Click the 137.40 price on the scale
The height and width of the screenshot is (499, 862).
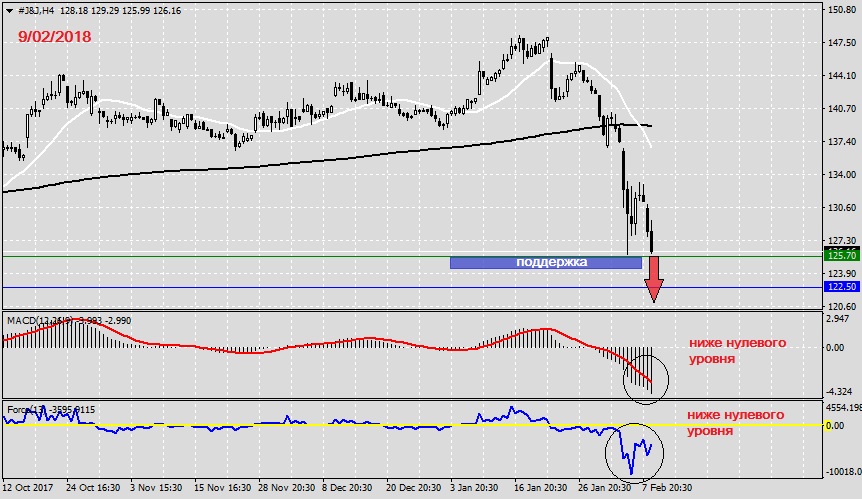840,141
